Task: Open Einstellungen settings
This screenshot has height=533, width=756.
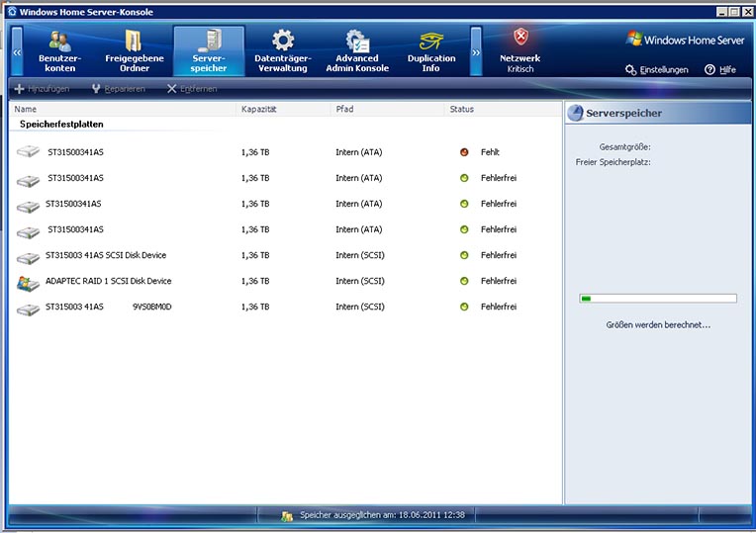Action: (x=657, y=70)
